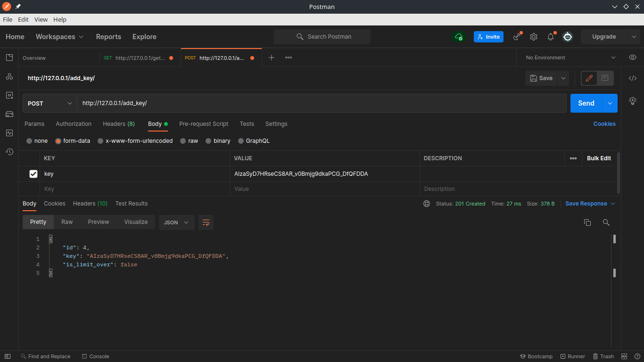644x362 pixels.
Task: Open the Workspaces dropdown
Action: tap(59, 37)
